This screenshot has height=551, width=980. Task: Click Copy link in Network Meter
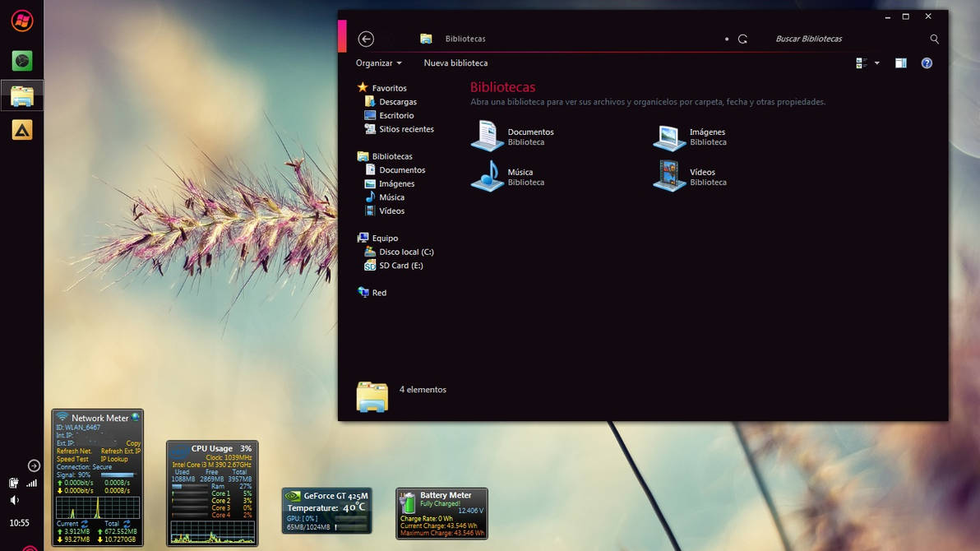click(133, 442)
